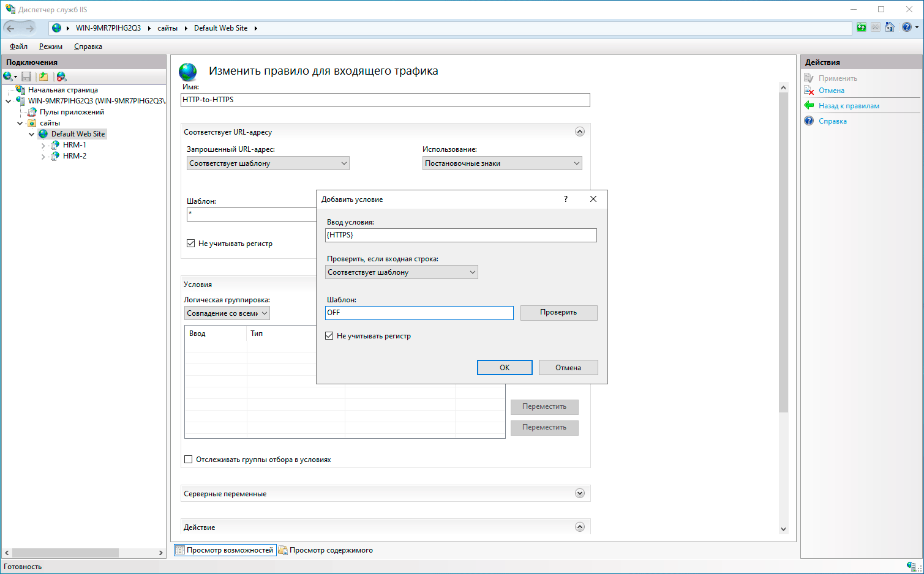The image size is (924, 574).
Task: Click the delete connection globe icon
Action: [x=61, y=76]
